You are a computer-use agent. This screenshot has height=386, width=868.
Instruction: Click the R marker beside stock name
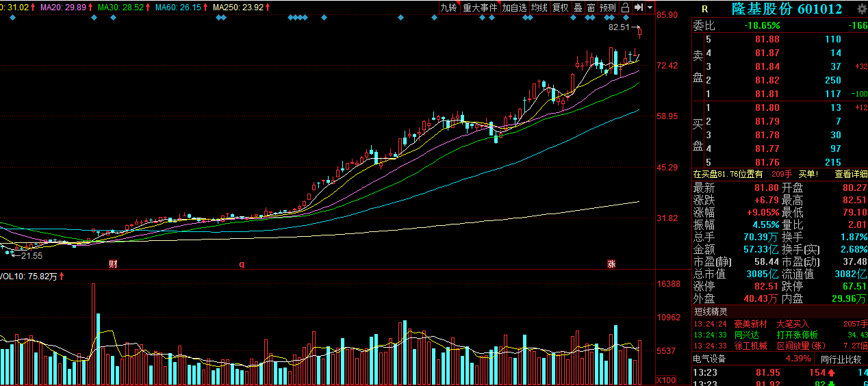[703, 9]
